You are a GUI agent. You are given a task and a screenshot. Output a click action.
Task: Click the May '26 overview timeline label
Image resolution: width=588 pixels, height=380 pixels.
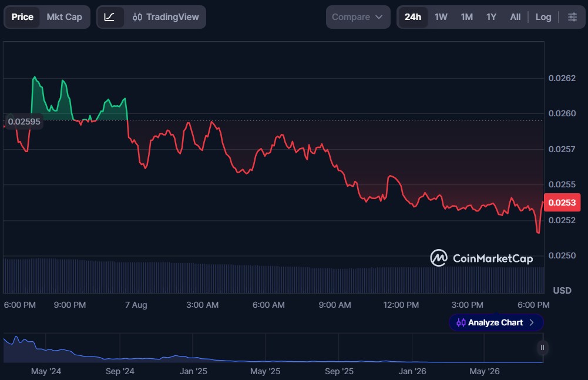(x=485, y=371)
